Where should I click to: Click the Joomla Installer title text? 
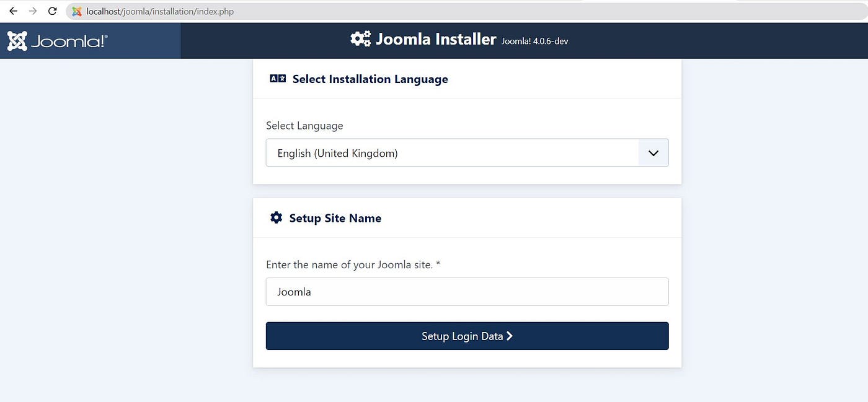pyautogui.click(x=436, y=39)
